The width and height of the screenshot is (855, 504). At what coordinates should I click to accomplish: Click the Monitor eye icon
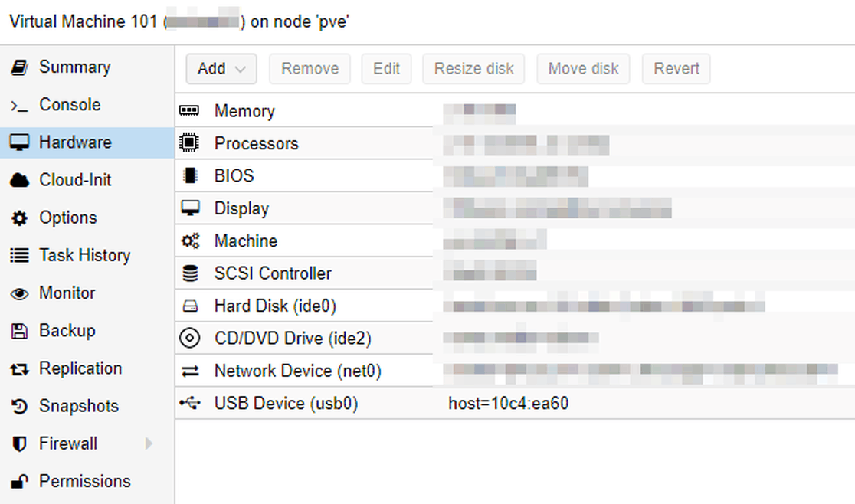20,293
